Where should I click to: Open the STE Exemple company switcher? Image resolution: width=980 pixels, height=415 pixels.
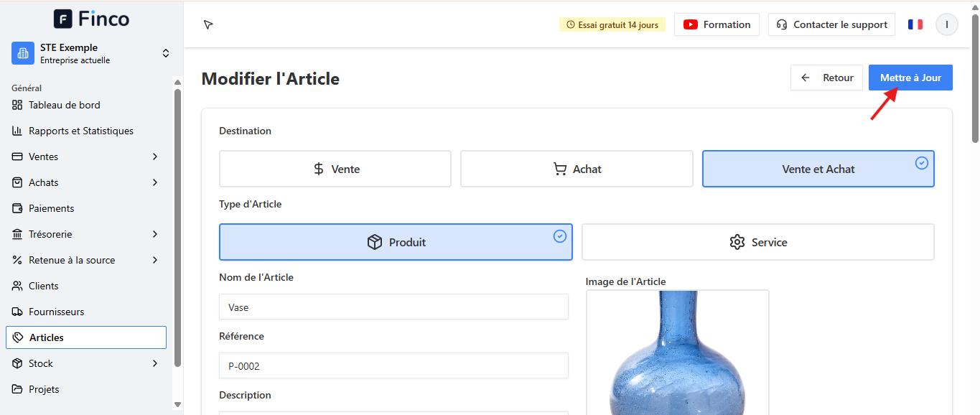point(92,53)
